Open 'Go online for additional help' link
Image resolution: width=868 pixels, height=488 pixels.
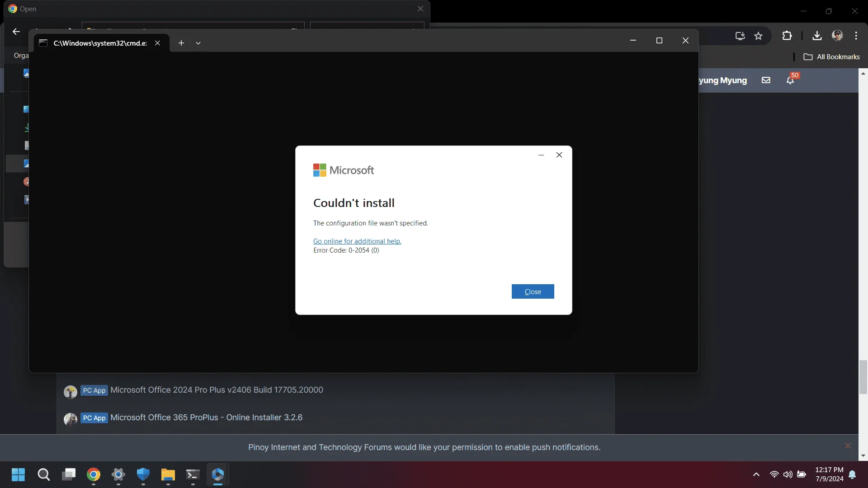tap(357, 241)
